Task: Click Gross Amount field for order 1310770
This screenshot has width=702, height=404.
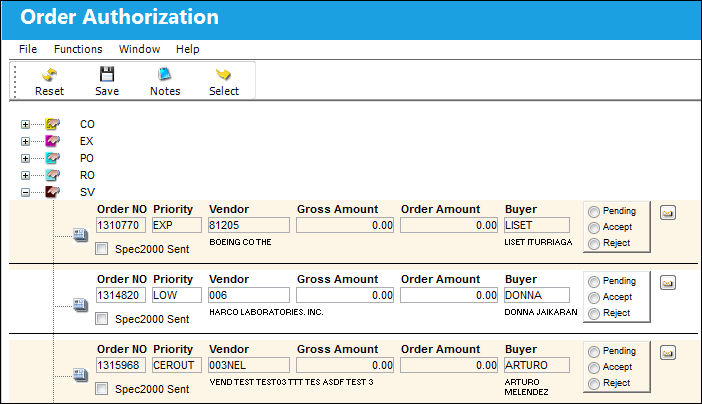Action: click(345, 225)
